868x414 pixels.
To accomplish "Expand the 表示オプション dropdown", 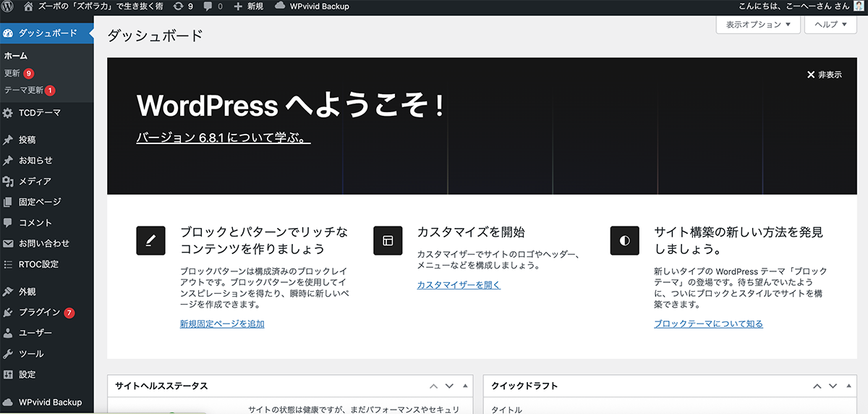I will pos(758,25).
